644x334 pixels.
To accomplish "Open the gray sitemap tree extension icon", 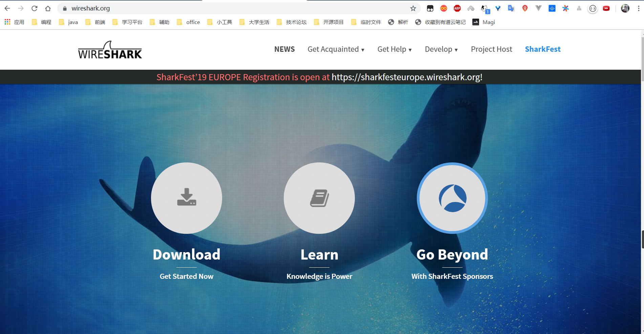I will click(579, 8).
